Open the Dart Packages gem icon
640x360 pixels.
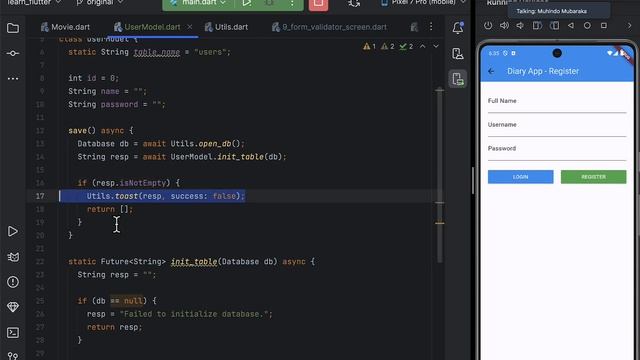13,307
